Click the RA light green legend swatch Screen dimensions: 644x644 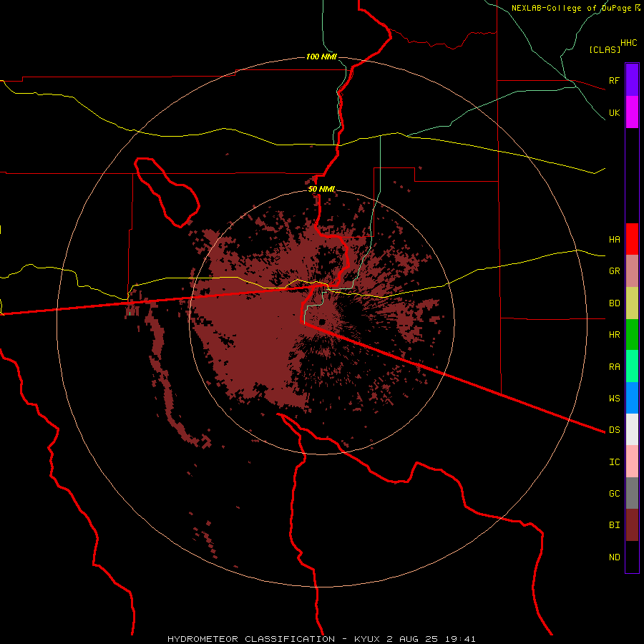[x=632, y=366]
